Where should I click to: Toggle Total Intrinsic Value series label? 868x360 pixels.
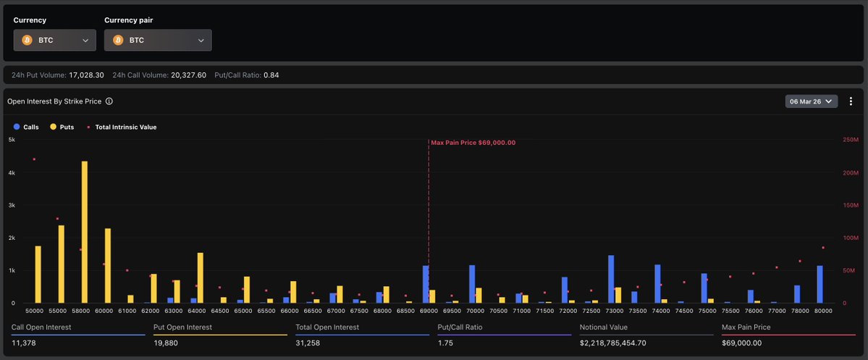(125, 127)
